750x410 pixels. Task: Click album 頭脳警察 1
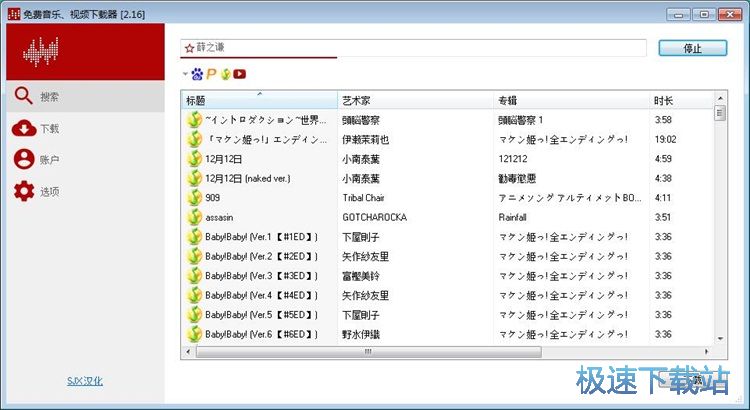pyautogui.click(x=520, y=120)
